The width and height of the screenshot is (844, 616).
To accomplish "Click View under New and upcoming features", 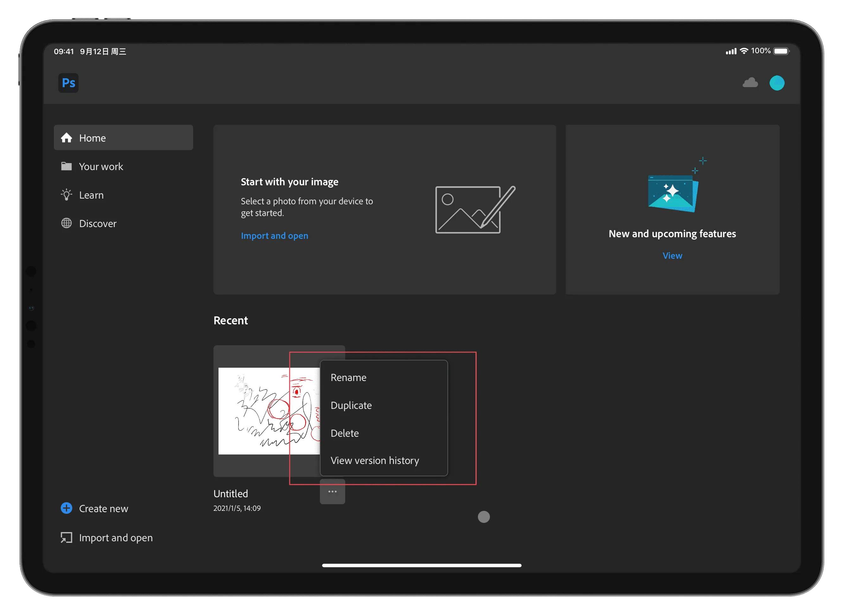I will 672,256.
